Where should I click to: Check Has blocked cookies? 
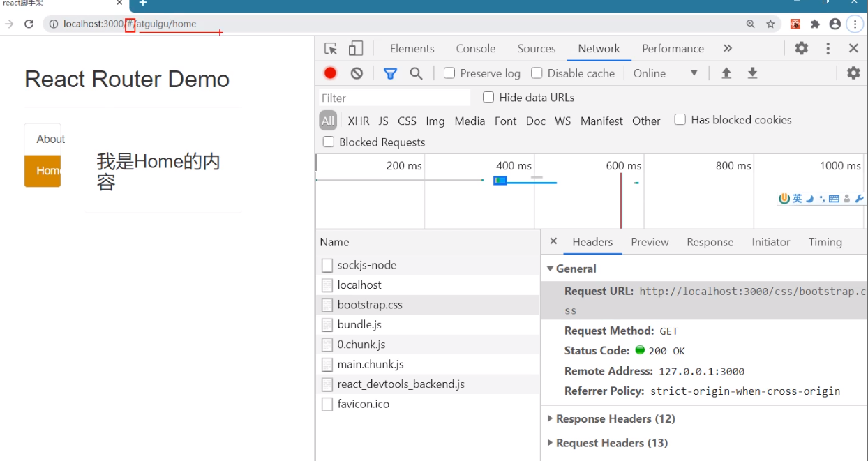[680, 120]
